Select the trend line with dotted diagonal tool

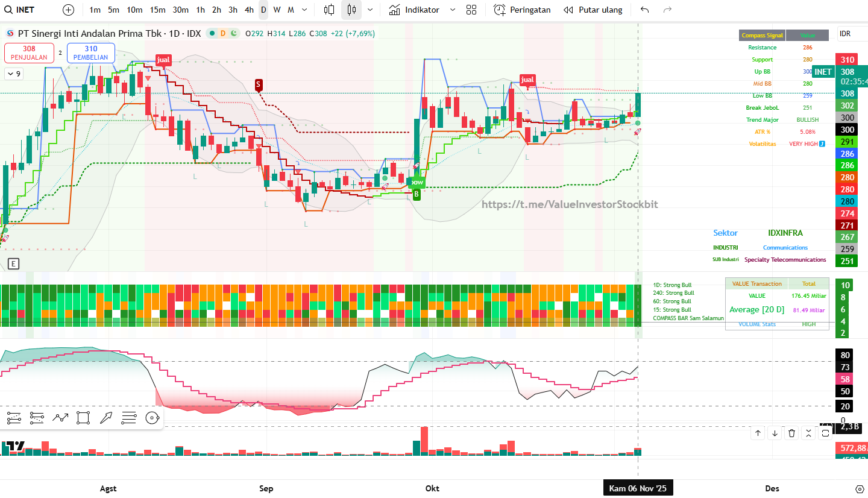click(14, 417)
